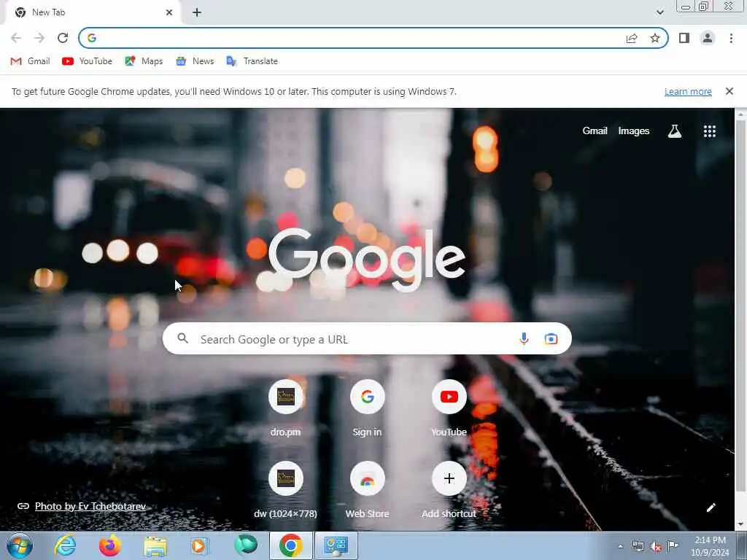Click the Learn more link
The height and width of the screenshot is (560, 747).
688,91
